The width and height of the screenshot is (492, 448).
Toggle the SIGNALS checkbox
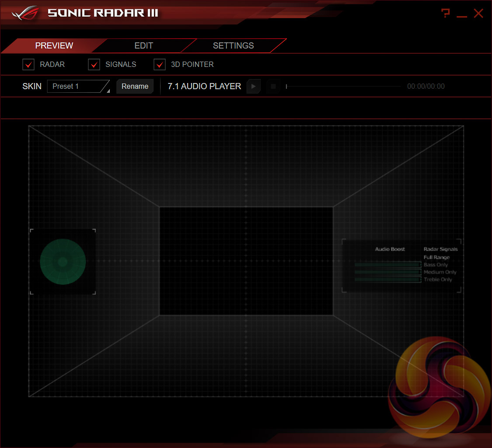tap(94, 65)
